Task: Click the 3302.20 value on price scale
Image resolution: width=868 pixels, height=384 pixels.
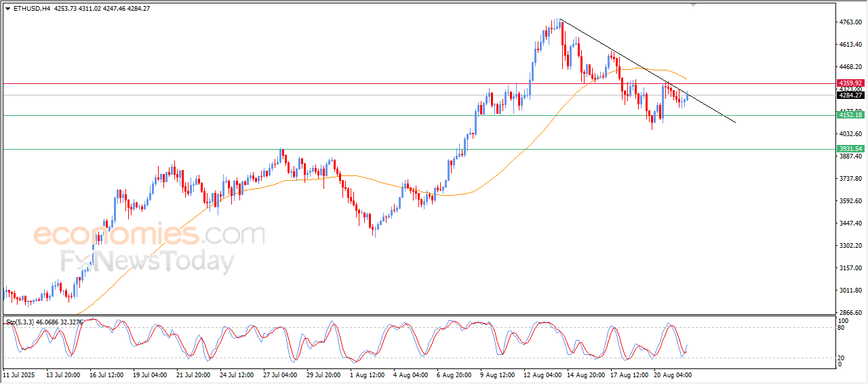Action: pyautogui.click(x=850, y=246)
